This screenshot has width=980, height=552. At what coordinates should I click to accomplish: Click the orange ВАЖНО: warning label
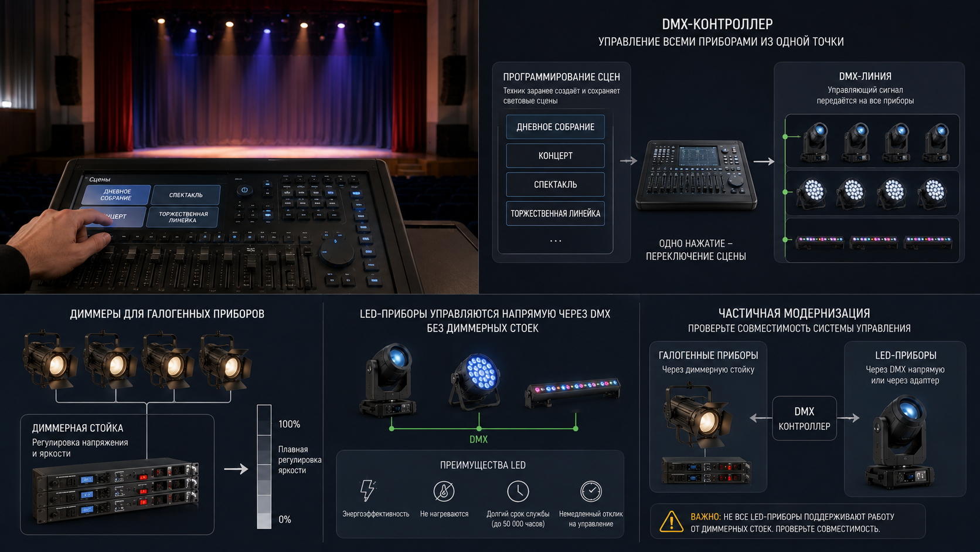tap(706, 517)
